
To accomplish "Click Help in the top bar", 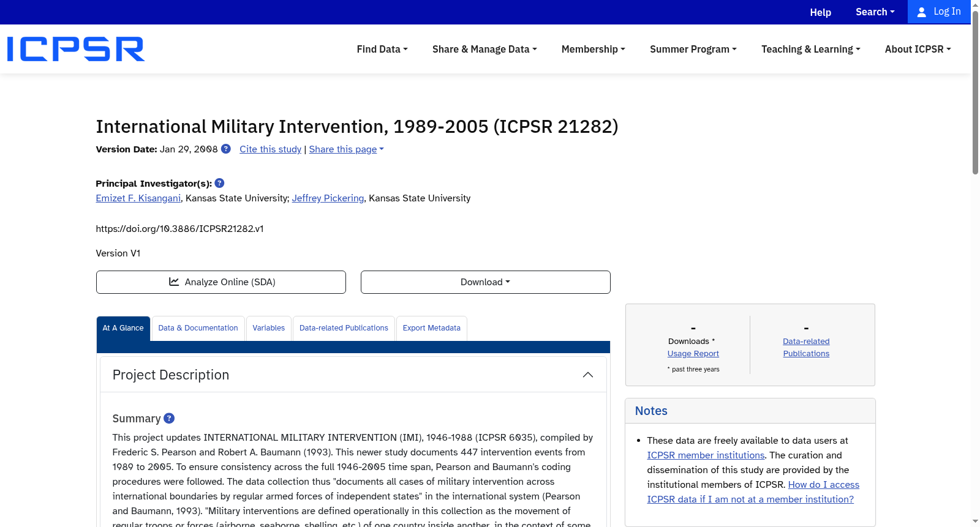I will click(x=821, y=12).
